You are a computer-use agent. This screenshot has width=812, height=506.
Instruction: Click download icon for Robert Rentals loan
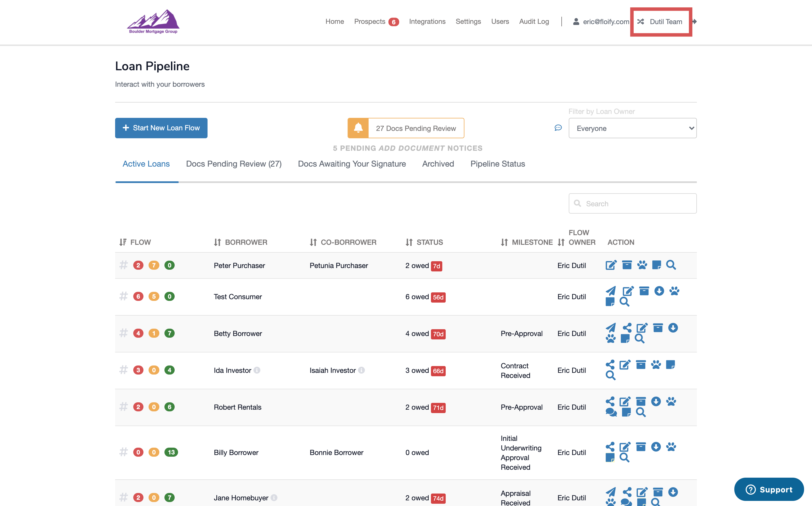(655, 401)
